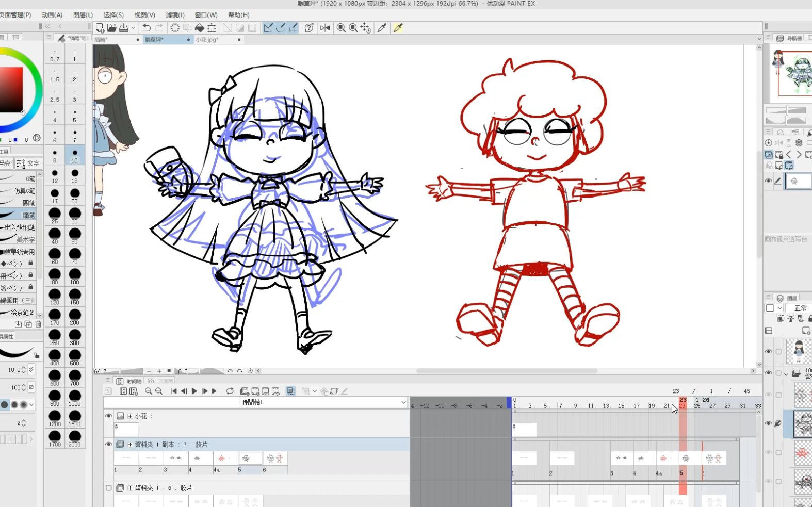
Task: Open the help support icon
Action: pos(308,28)
